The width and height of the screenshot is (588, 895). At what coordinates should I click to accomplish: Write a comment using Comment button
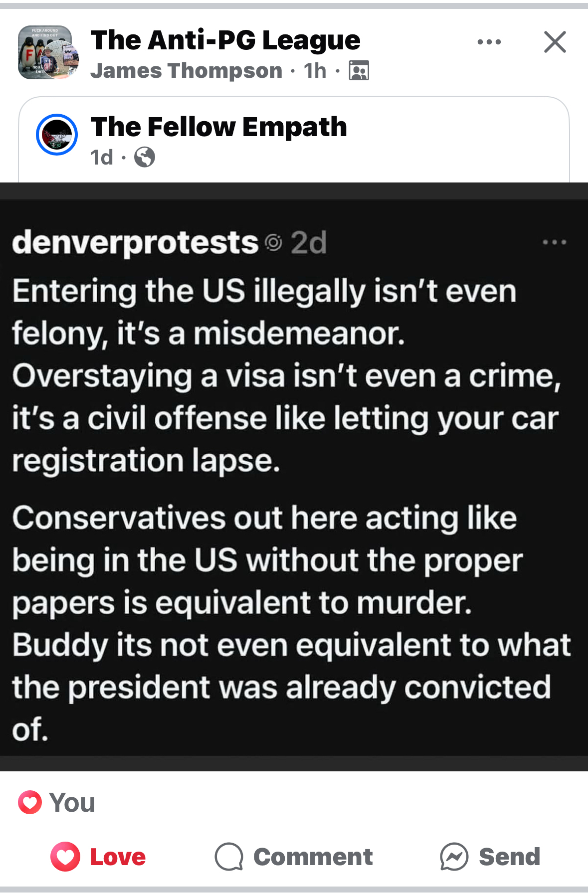pos(313,857)
